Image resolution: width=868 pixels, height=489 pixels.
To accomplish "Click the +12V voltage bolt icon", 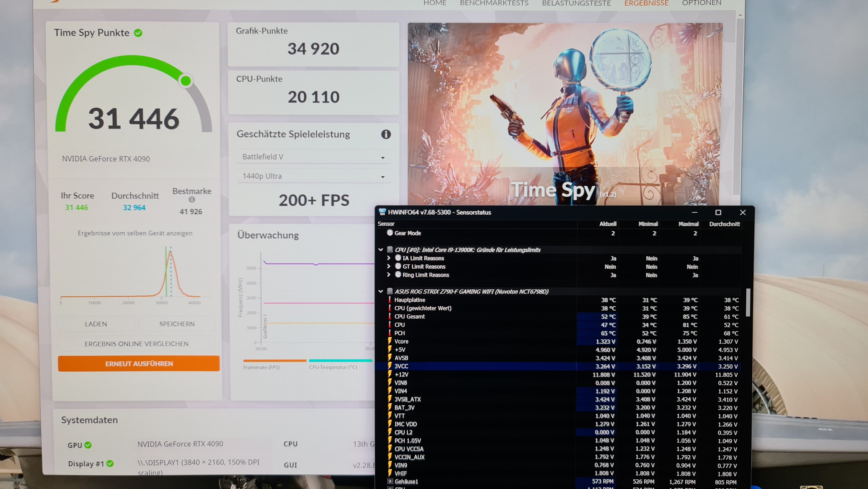I will click(390, 374).
